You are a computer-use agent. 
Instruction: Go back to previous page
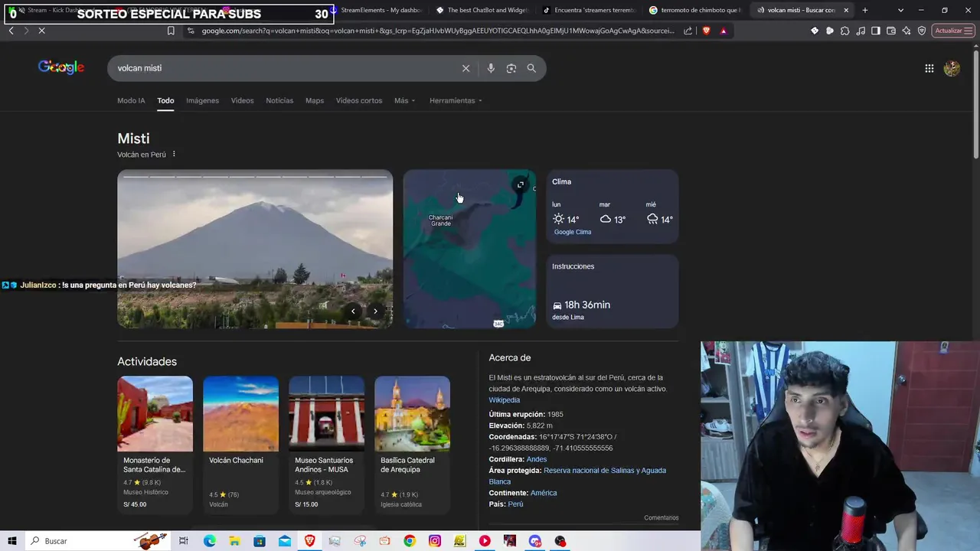pyautogui.click(x=11, y=31)
